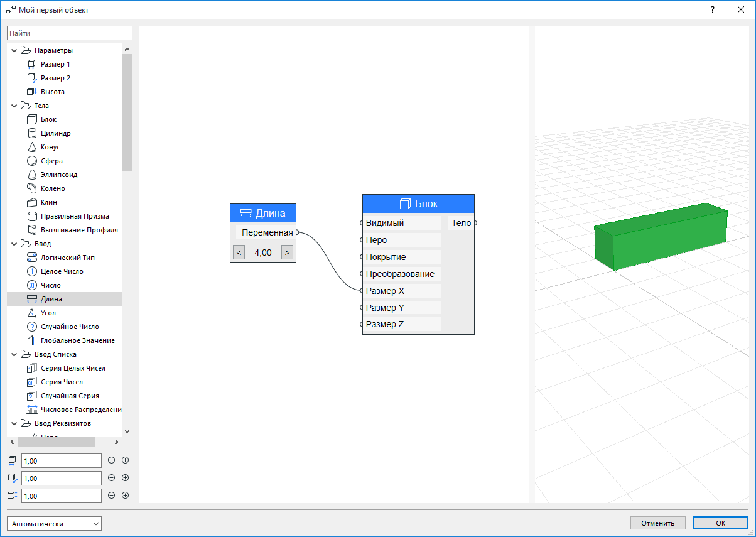The width and height of the screenshot is (756, 537).
Task: Choose the Целое Число input icon
Action: 32,271
